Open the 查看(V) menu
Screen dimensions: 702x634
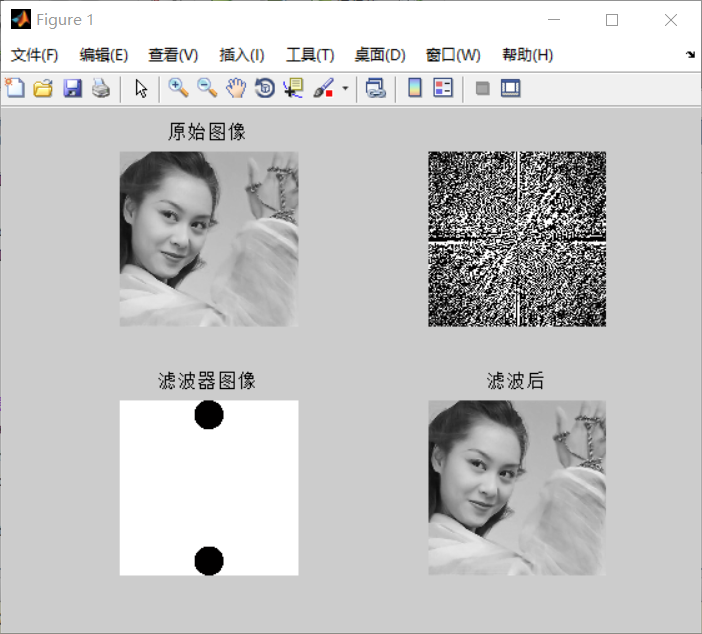tap(173, 55)
